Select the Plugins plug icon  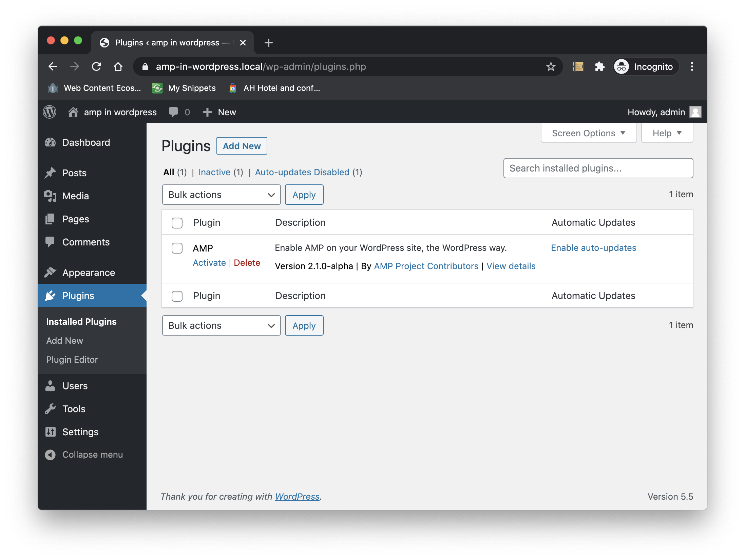(x=51, y=296)
